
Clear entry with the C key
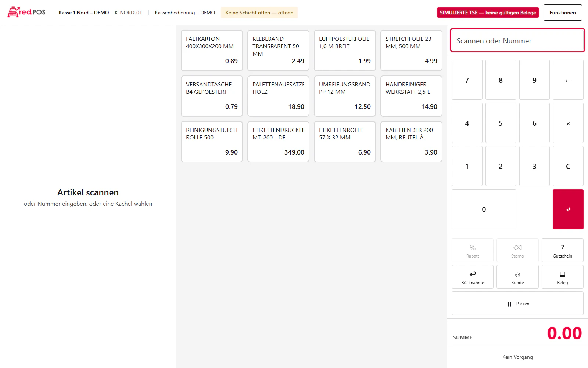(568, 166)
